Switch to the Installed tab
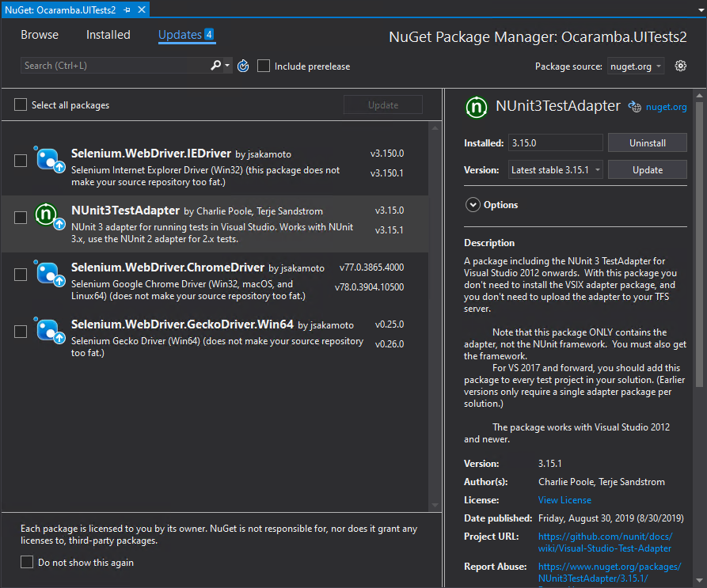The image size is (707, 588). click(108, 35)
